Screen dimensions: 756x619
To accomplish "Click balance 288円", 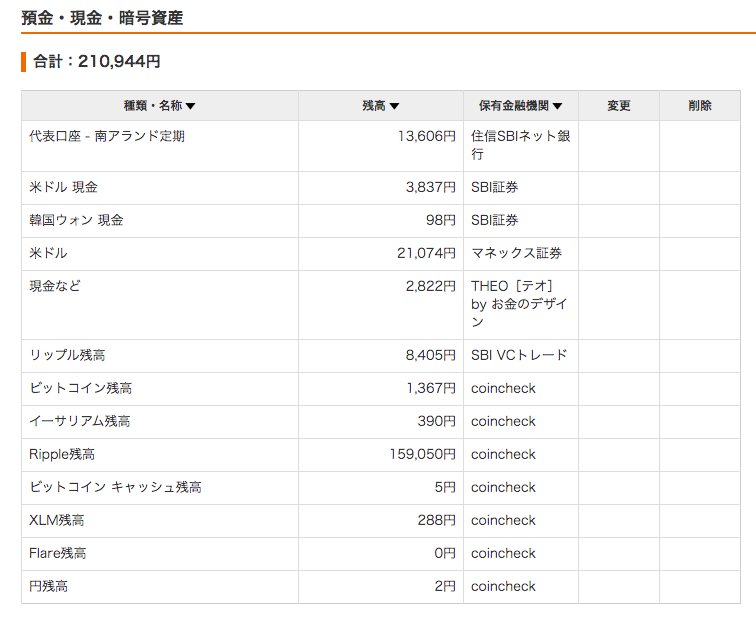I will click(x=436, y=521).
